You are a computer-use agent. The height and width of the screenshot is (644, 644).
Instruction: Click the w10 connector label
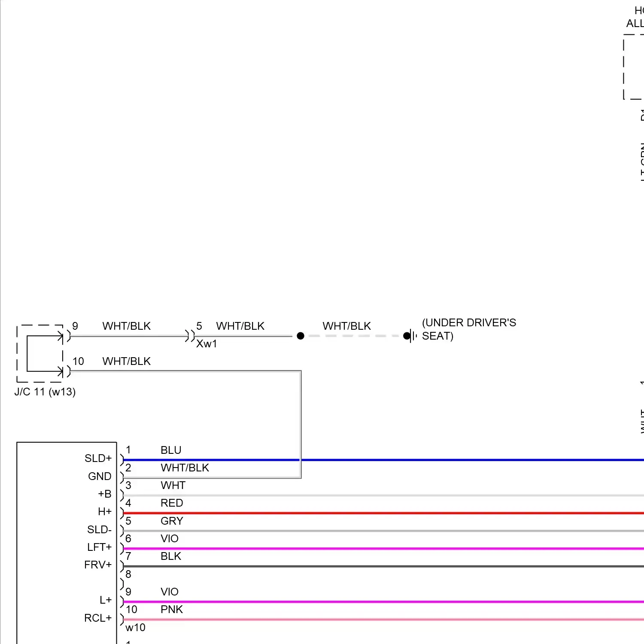(135, 628)
